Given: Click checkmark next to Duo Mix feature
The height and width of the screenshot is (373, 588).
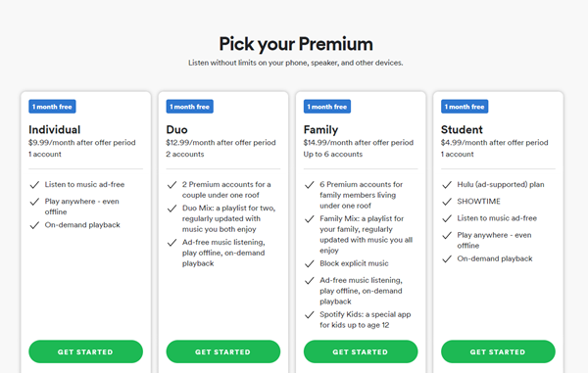Looking at the screenshot, I should click(172, 209).
